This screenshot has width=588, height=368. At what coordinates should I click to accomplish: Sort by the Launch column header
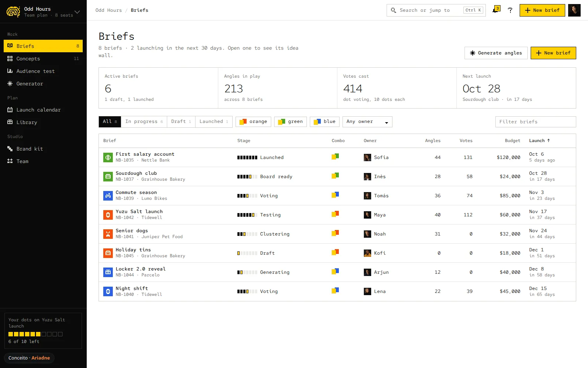coord(539,141)
